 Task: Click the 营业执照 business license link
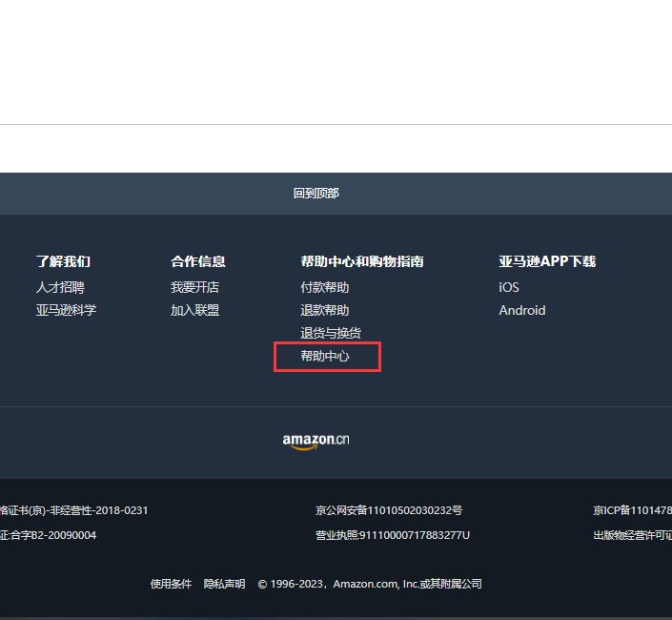tap(393, 535)
